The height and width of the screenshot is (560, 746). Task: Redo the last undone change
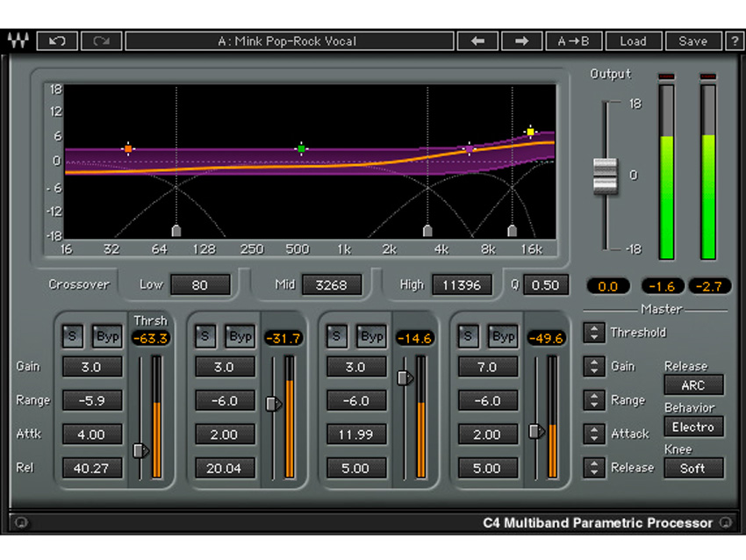point(101,41)
